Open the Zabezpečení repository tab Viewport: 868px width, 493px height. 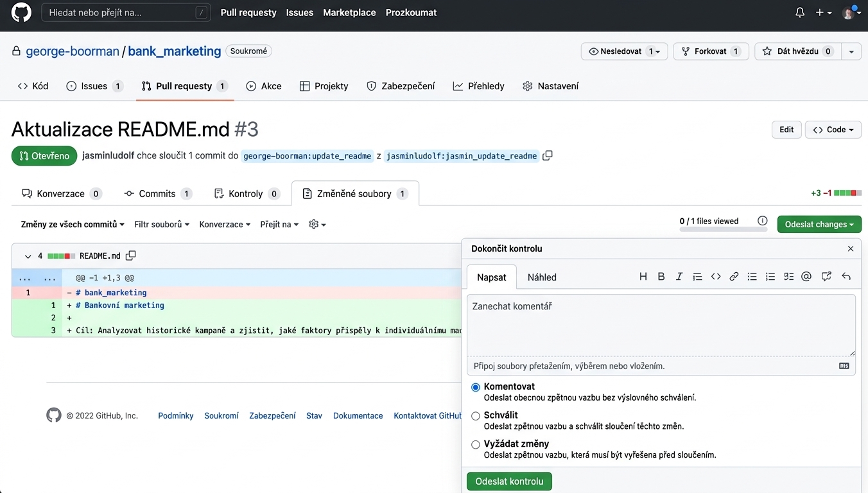click(x=401, y=86)
